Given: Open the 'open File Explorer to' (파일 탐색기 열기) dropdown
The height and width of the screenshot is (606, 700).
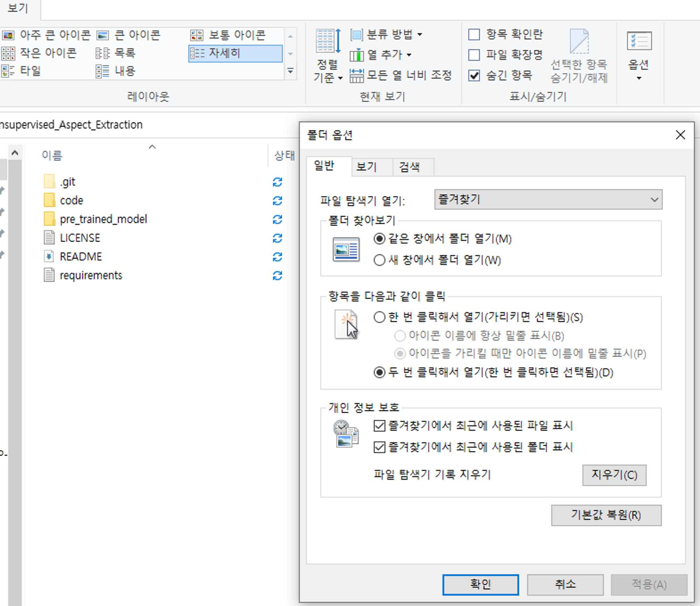Looking at the screenshot, I should pos(548,199).
